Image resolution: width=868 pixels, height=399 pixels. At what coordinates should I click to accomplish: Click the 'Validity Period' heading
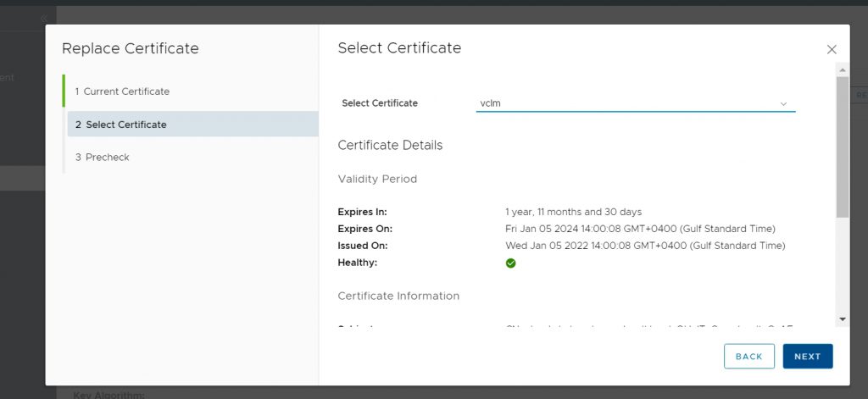coord(377,180)
